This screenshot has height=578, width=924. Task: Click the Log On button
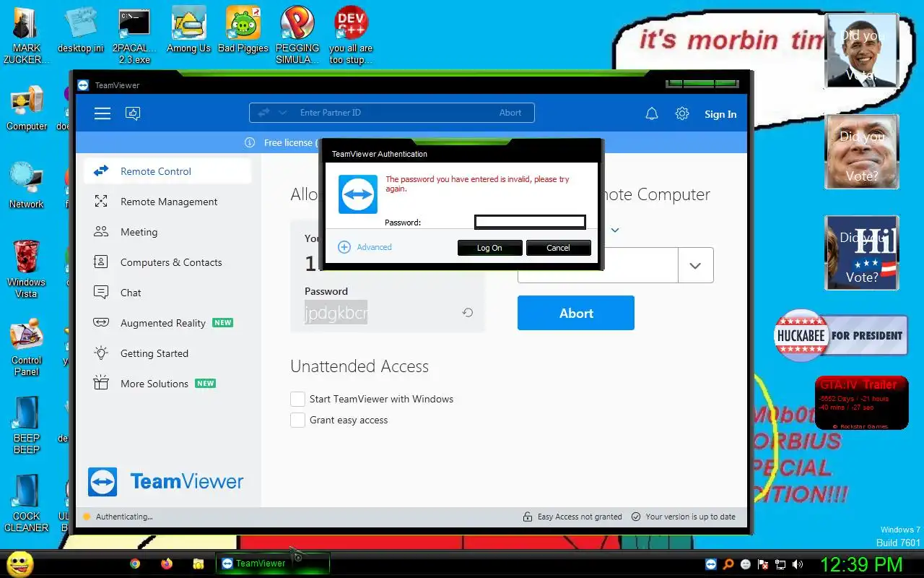coord(489,248)
